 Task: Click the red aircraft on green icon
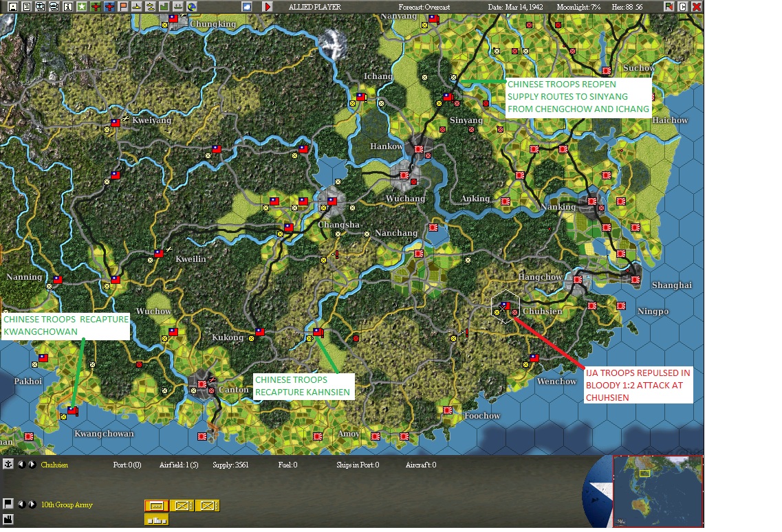tap(95, 6)
